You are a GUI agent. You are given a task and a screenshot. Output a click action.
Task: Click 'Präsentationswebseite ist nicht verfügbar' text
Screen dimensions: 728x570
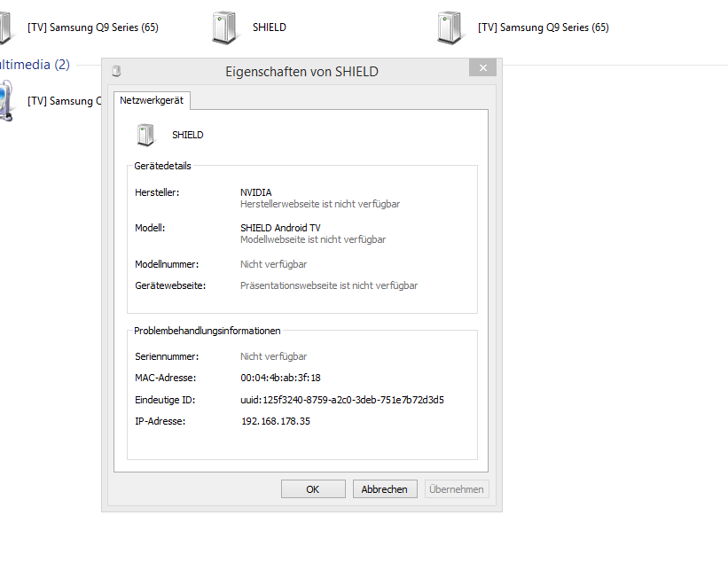click(x=329, y=285)
